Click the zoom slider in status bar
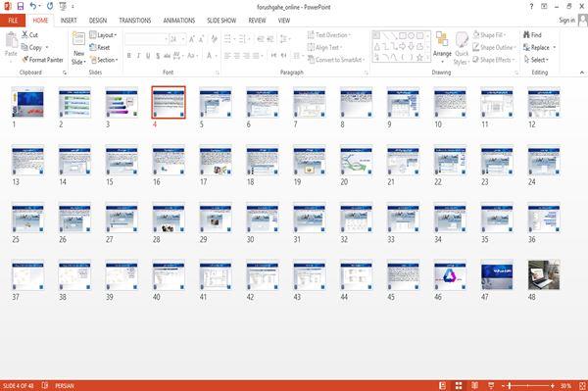Image resolution: width=588 pixels, height=391 pixels. [x=528, y=386]
